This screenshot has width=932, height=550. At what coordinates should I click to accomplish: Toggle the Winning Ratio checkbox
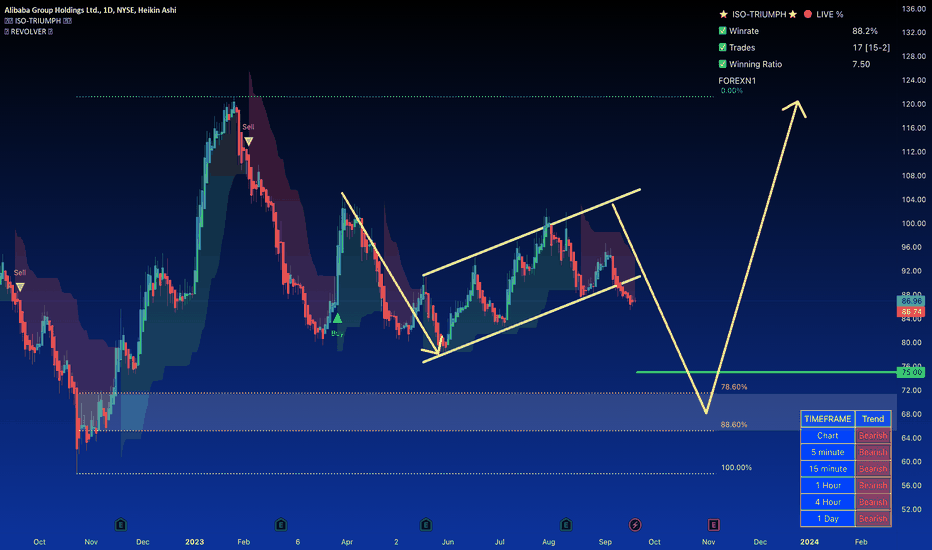(x=723, y=64)
